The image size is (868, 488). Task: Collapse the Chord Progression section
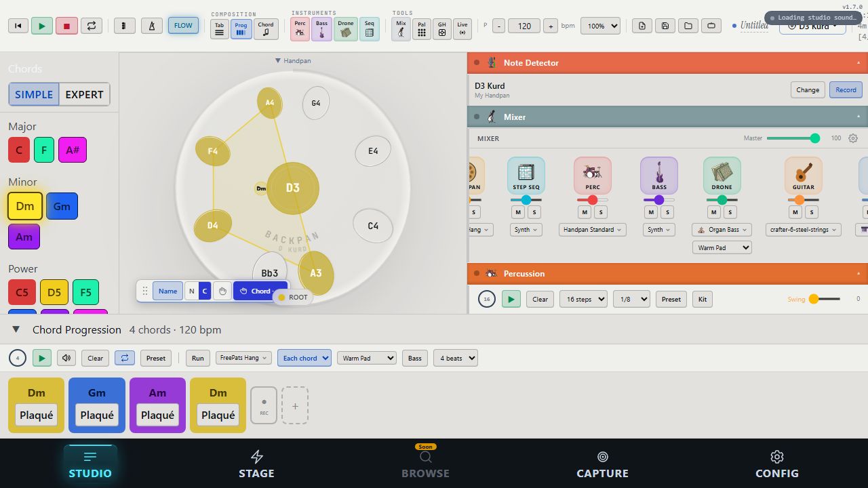pos(16,329)
